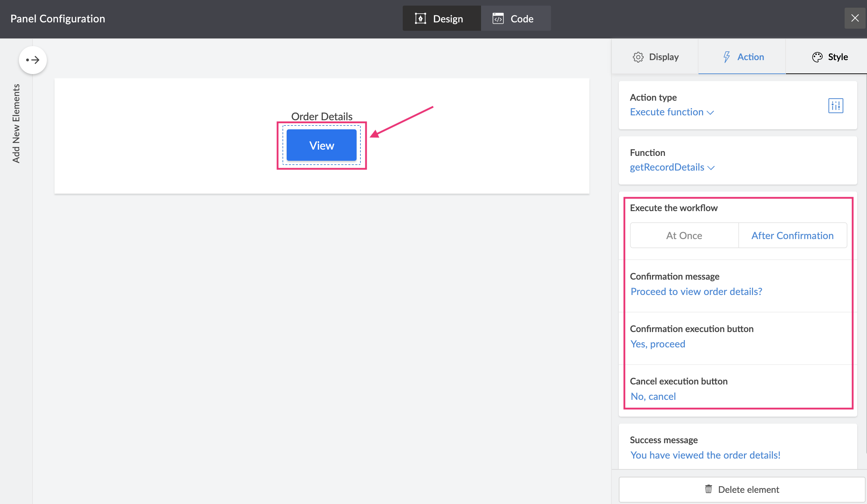Click the Design mode pen icon
The image size is (867, 504).
tap(420, 19)
